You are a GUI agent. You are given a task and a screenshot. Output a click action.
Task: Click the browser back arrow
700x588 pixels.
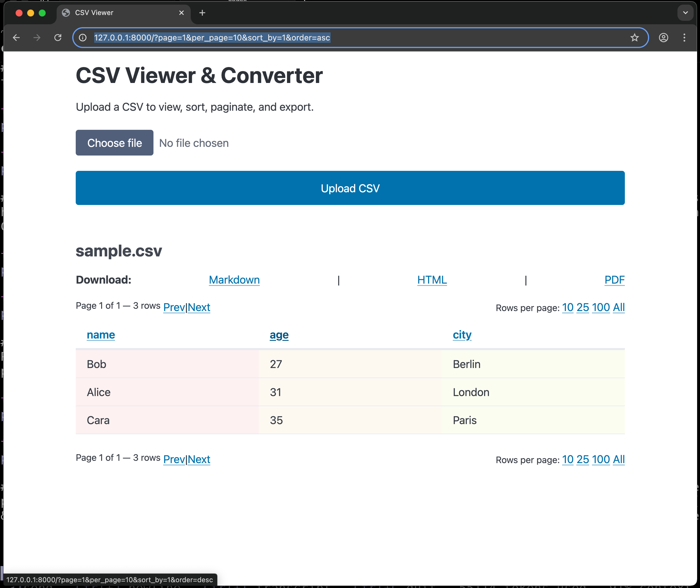click(x=16, y=38)
